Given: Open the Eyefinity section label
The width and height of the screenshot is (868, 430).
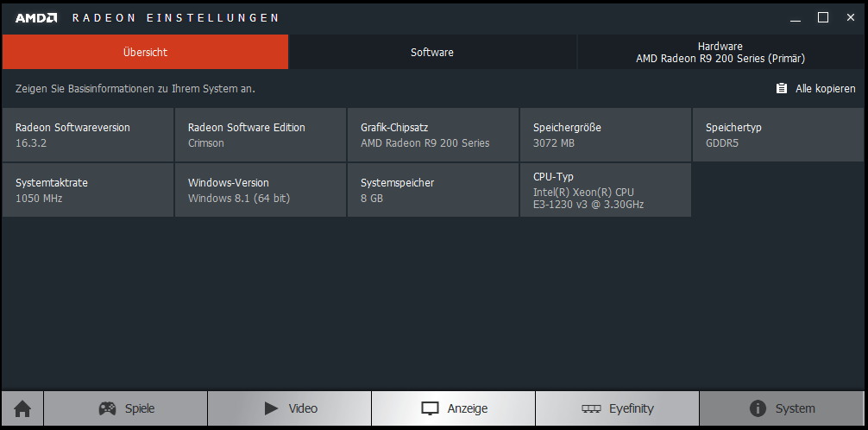Looking at the screenshot, I should [x=631, y=409].
